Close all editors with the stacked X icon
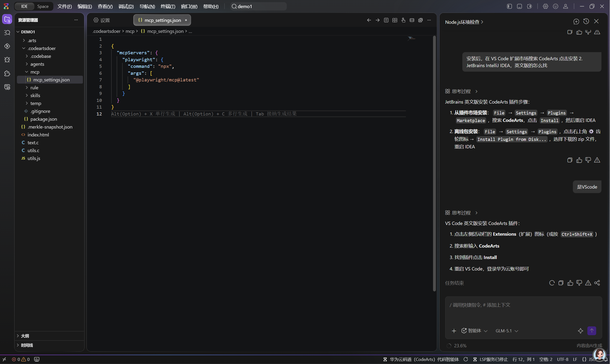This screenshot has height=364, width=610. point(421,20)
